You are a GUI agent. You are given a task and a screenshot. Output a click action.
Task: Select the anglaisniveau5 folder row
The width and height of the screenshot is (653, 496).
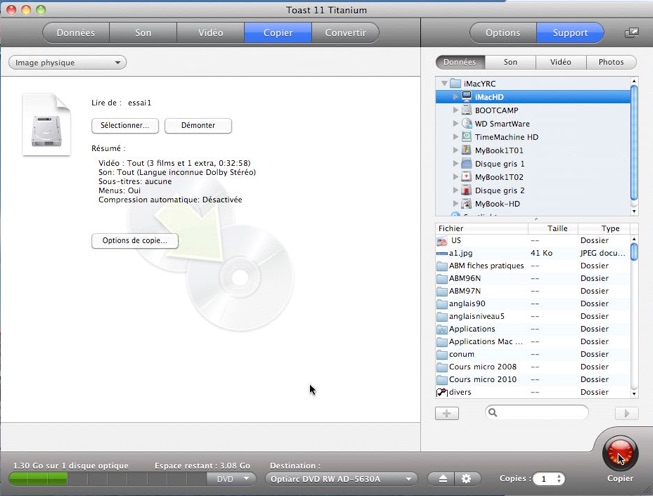click(533, 317)
